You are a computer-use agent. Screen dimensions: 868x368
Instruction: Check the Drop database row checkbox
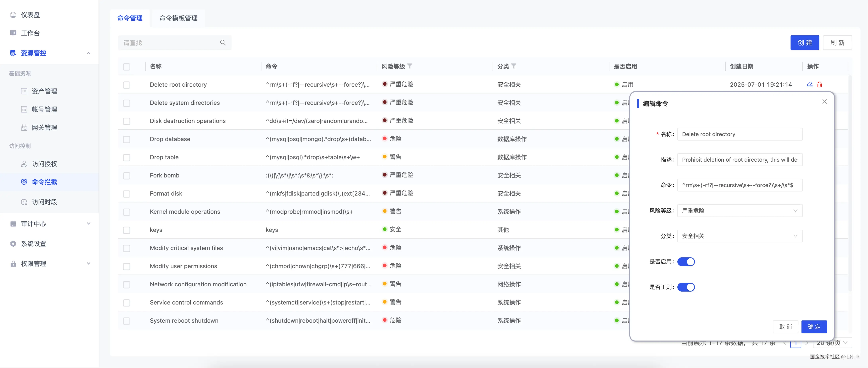point(127,139)
